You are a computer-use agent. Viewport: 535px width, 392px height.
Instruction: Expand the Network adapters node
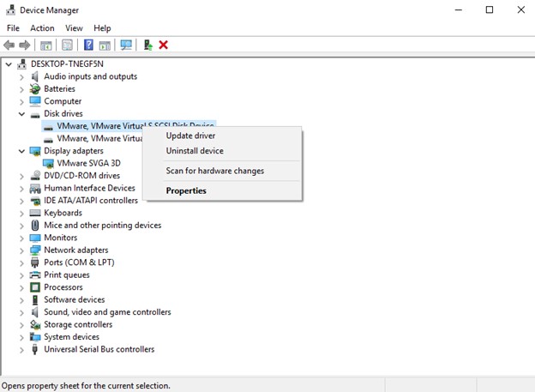(22, 250)
